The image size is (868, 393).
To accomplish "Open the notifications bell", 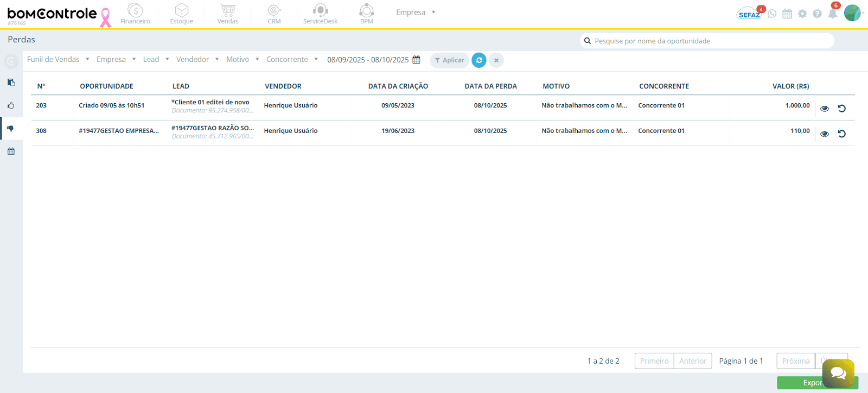I will point(833,13).
